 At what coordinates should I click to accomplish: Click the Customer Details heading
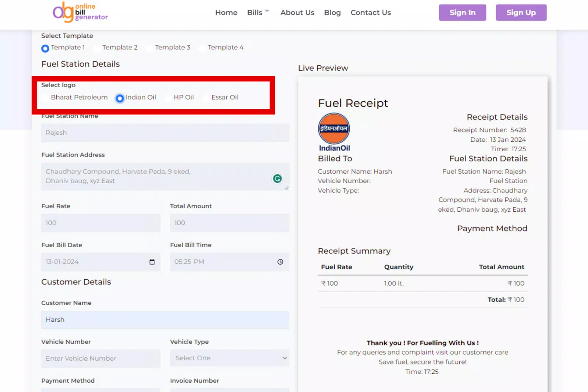click(76, 282)
